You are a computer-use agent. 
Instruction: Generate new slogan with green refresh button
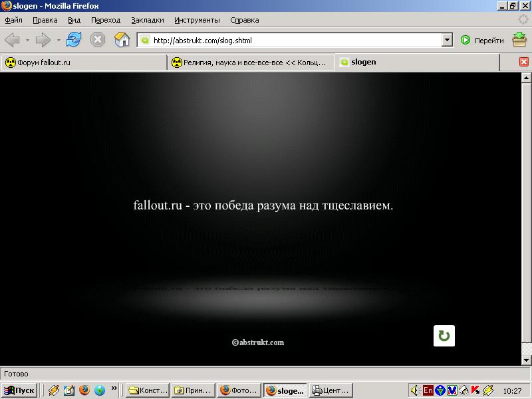coord(444,336)
